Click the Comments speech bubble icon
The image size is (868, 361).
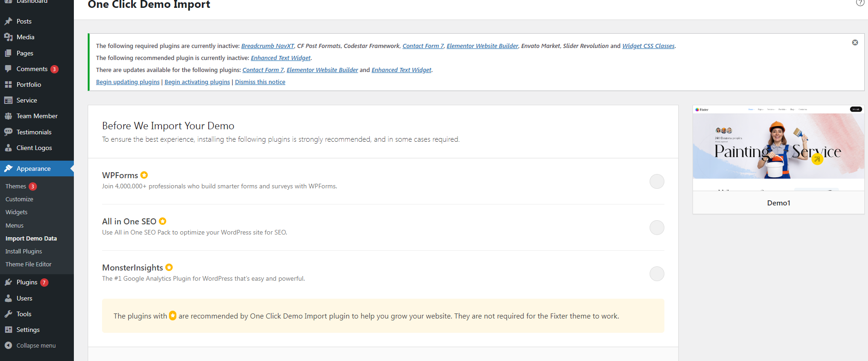coord(8,69)
